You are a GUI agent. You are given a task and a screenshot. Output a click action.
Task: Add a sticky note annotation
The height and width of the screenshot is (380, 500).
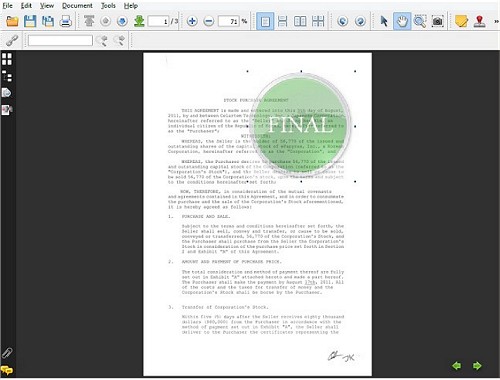pos(461,21)
